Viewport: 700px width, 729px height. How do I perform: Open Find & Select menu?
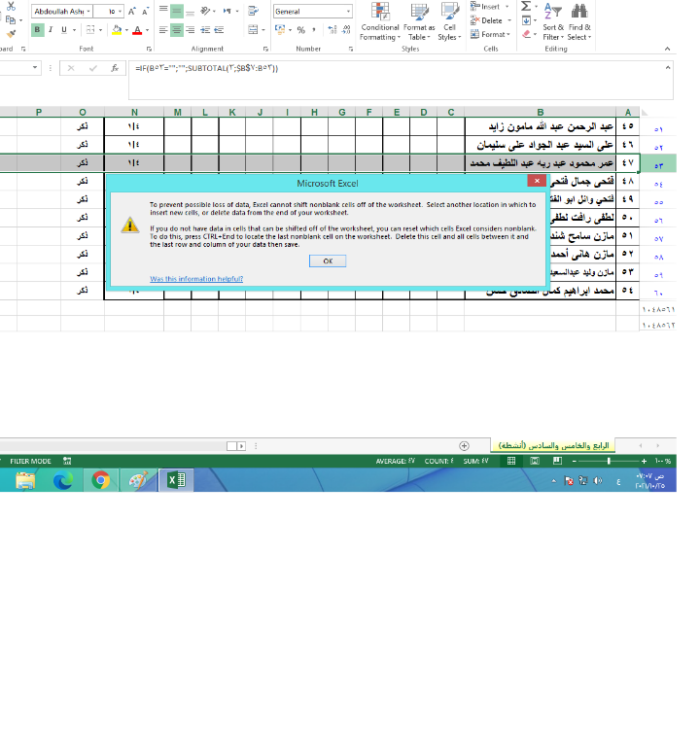[579, 21]
